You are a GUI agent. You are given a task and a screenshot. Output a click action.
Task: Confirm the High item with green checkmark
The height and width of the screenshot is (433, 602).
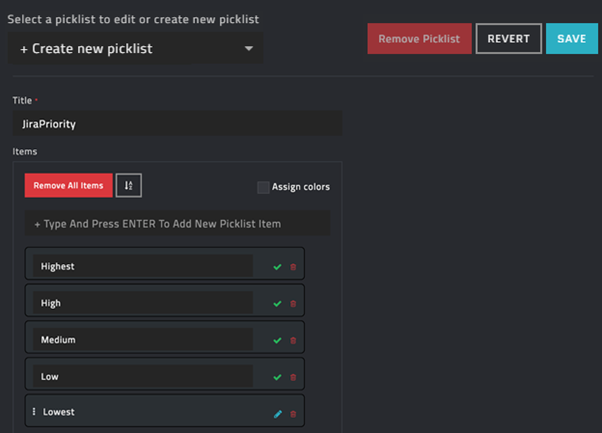point(277,304)
